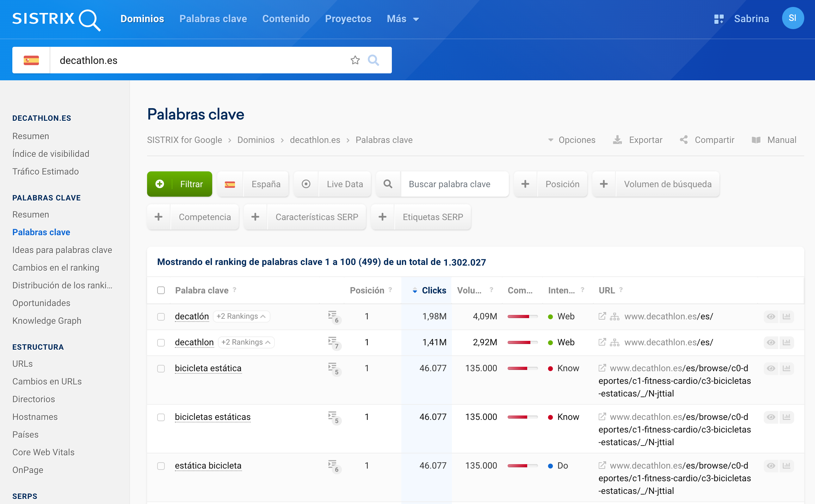Viewport: 815px width, 504px height.
Task: Expand the Más menu dropdown
Action: pos(402,19)
